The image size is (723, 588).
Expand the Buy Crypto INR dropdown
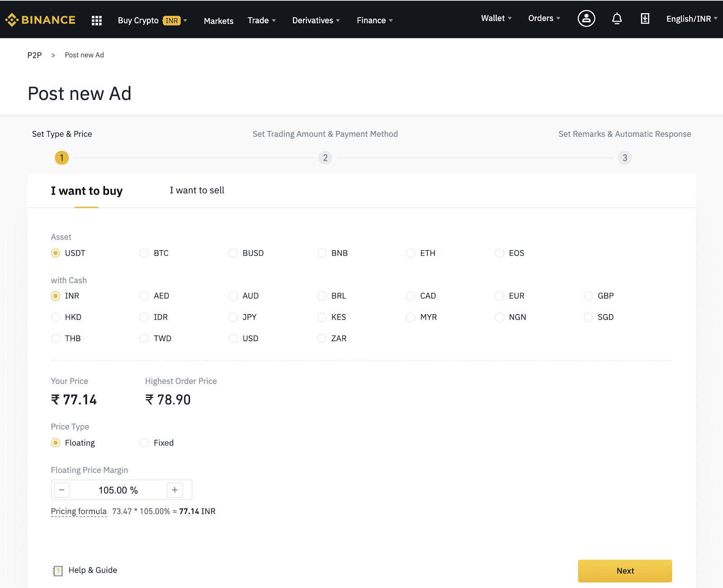point(152,20)
